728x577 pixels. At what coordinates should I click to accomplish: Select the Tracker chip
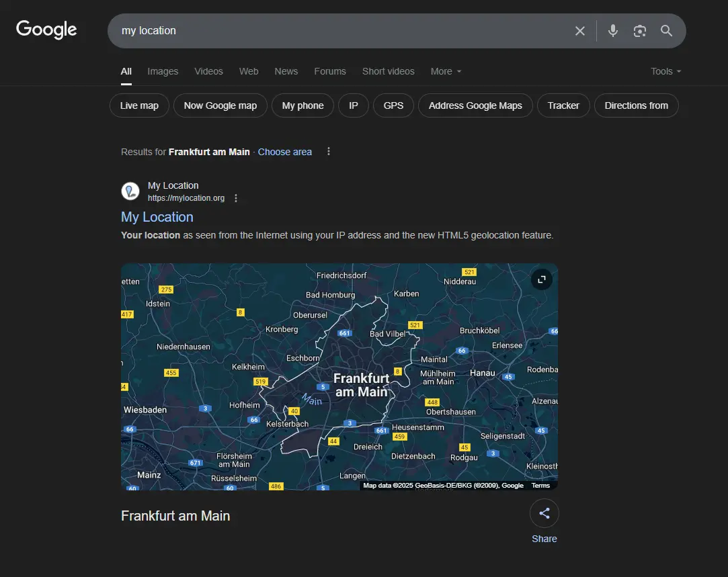pyautogui.click(x=563, y=105)
